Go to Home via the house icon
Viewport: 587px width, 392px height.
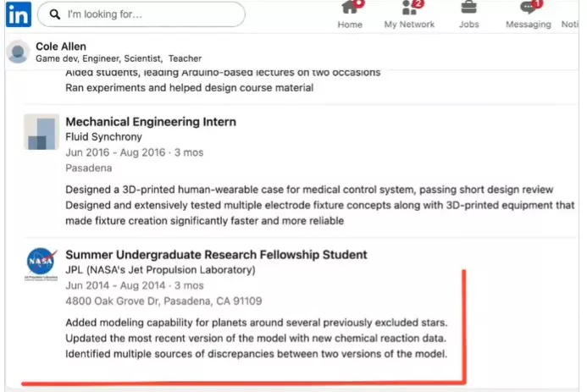349,9
